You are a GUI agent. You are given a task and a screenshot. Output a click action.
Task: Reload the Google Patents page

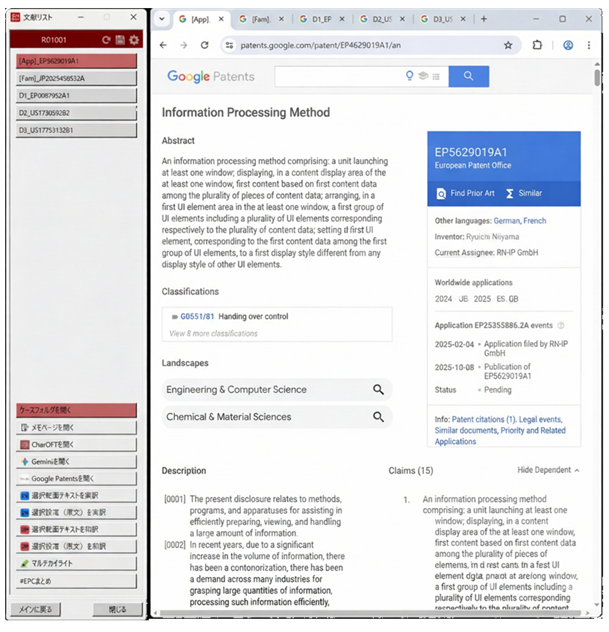205,45
